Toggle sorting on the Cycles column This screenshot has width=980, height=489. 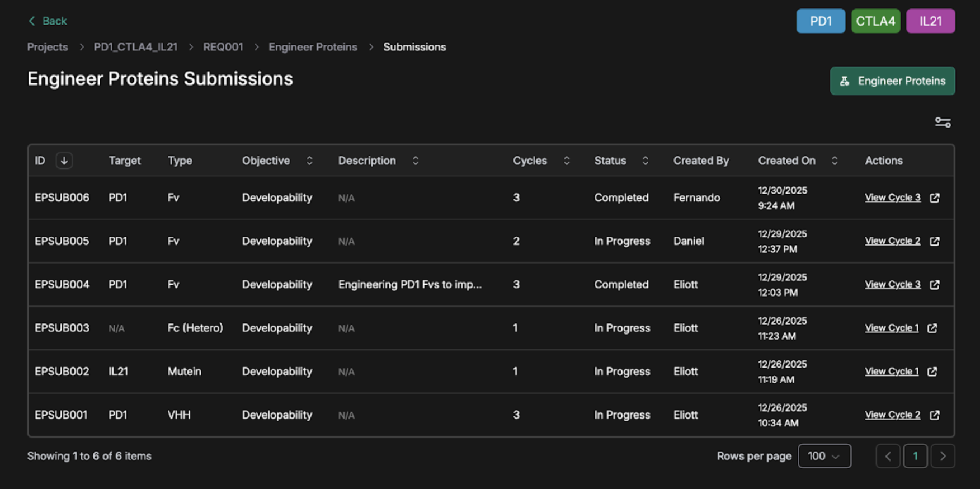[567, 161]
